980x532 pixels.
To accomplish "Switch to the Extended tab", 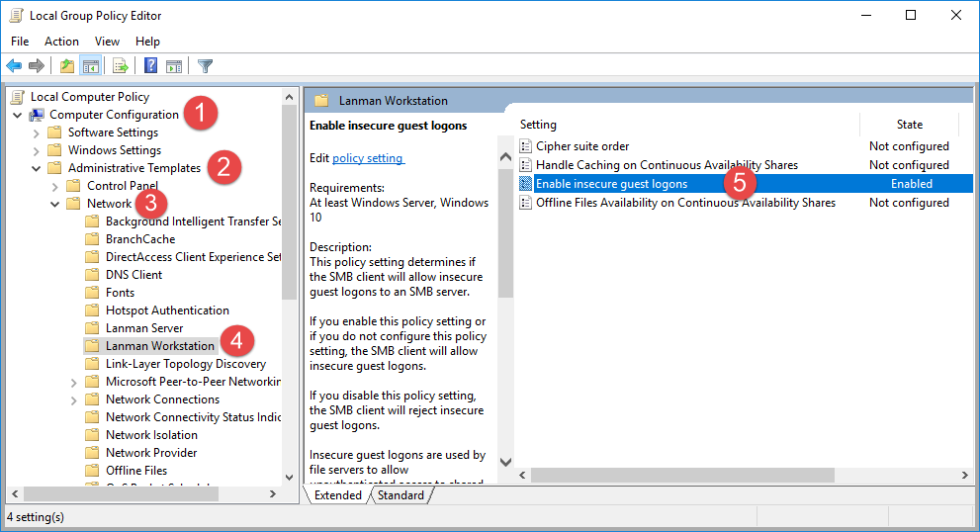I will coord(337,495).
